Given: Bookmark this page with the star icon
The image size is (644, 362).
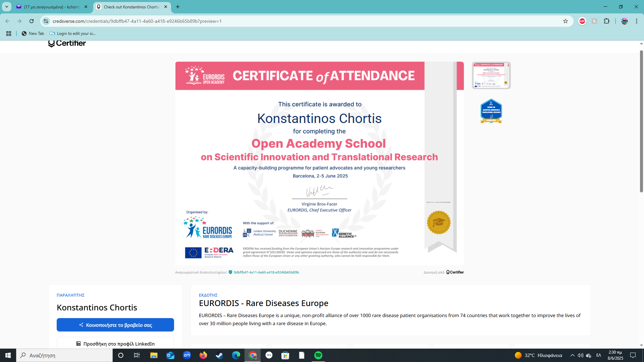Looking at the screenshot, I should pyautogui.click(x=566, y=21).
